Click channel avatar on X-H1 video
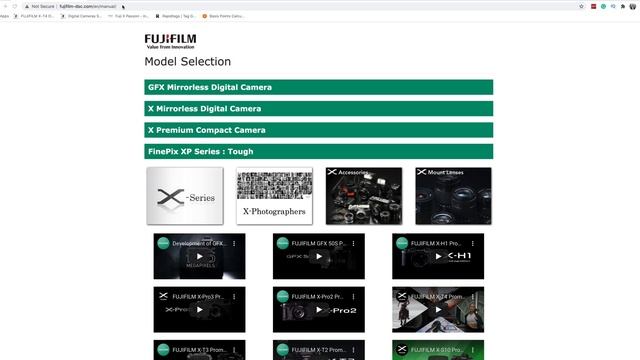Viewport: 640px width, 360px height. coord(402,243)
